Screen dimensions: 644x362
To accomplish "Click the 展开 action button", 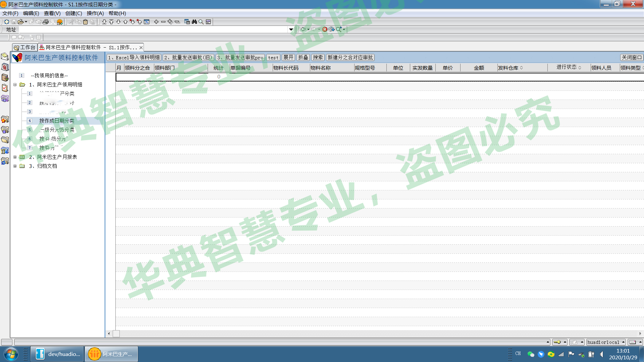I will pyautogui.click(x=288, y=58).
